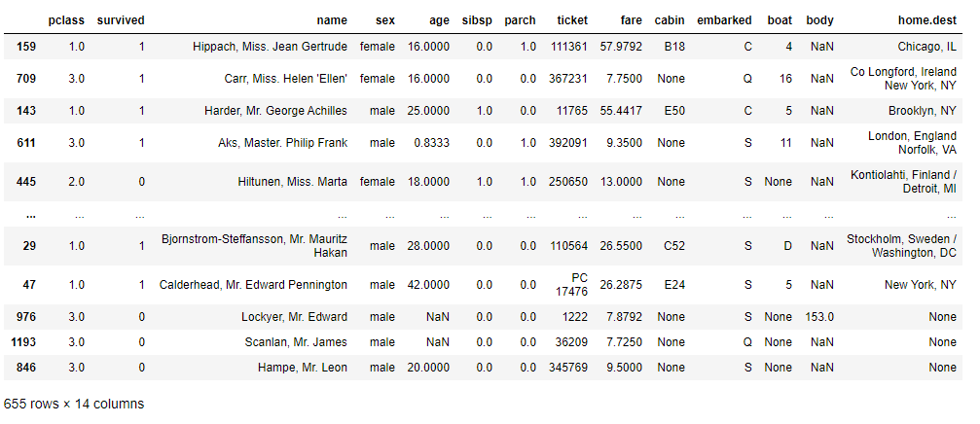
Task: Click the '655 rows × 14 columns' summary text
Action: pos(74,404)
